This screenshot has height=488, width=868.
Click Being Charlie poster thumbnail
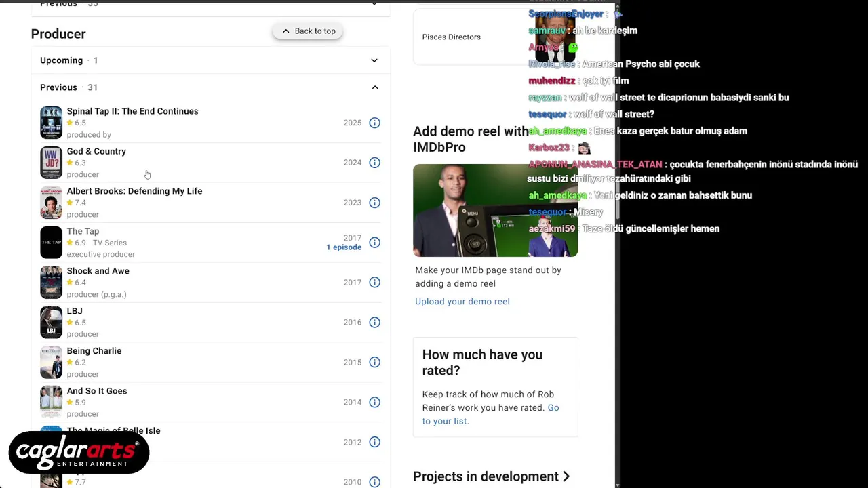pos(51,363)
